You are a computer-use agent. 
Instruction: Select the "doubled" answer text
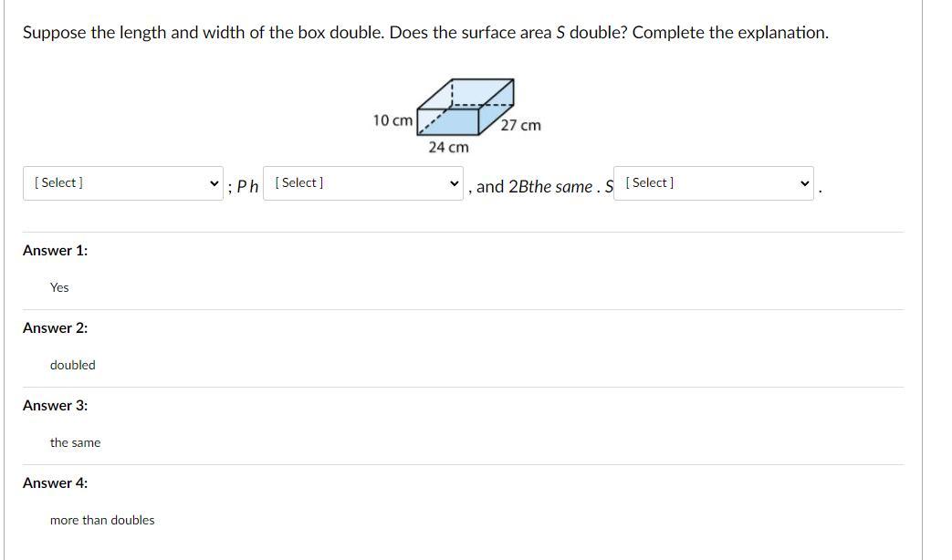point(73,365)
